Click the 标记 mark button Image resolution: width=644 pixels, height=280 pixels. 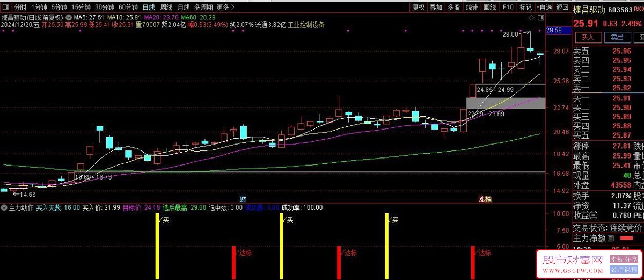(525, 8)
